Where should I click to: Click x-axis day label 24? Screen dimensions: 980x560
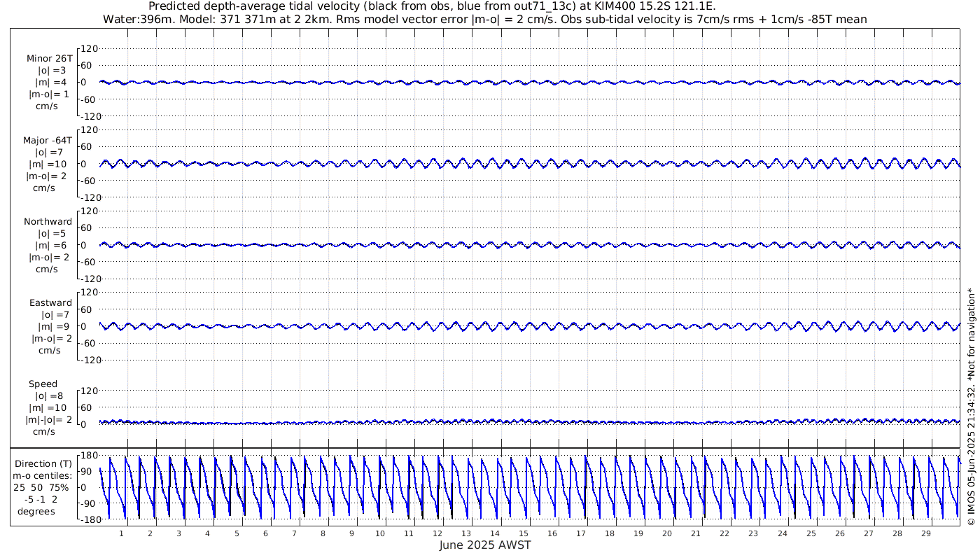click(782, 533)
